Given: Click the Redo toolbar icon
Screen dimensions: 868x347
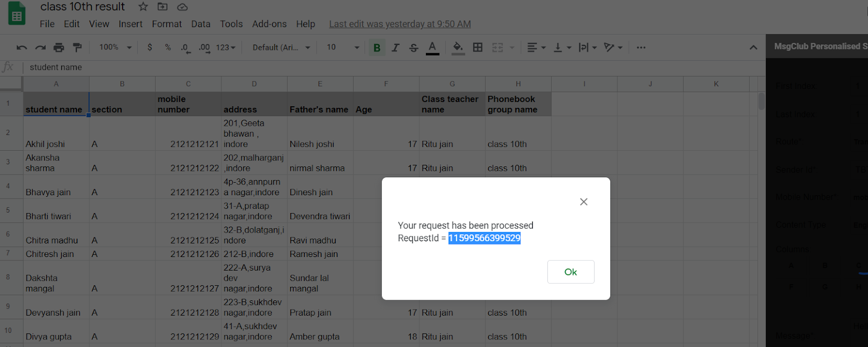Looking at the screenshot, I should pyautogui.click(x=41, y=48).
